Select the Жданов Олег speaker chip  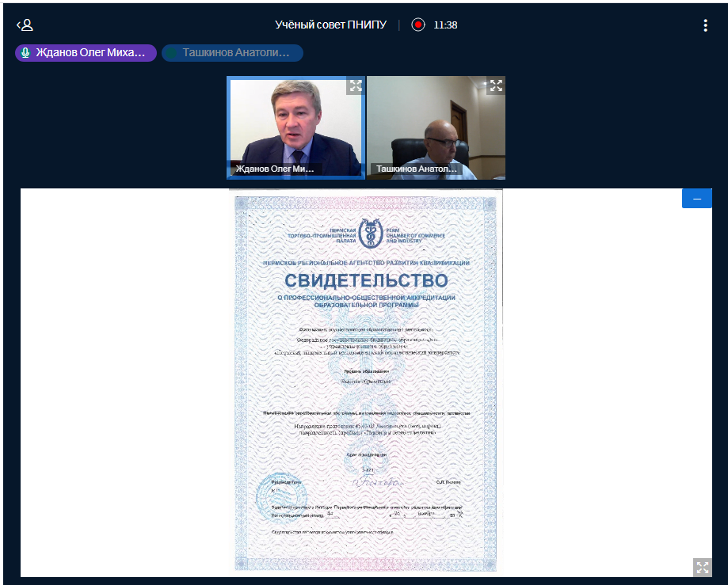click(x=86, y=53)
